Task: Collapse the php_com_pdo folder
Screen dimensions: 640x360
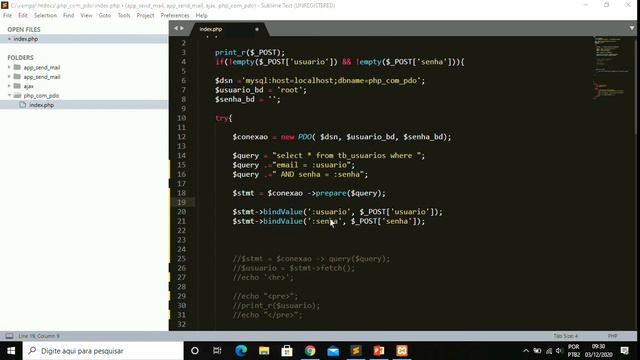Action: click(x=9, y=95)
